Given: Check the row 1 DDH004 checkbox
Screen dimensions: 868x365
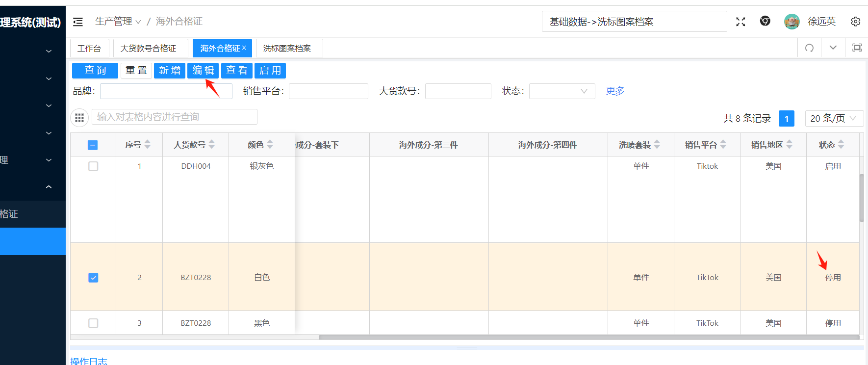Looking at the screenshot, I should coord(93,166).
